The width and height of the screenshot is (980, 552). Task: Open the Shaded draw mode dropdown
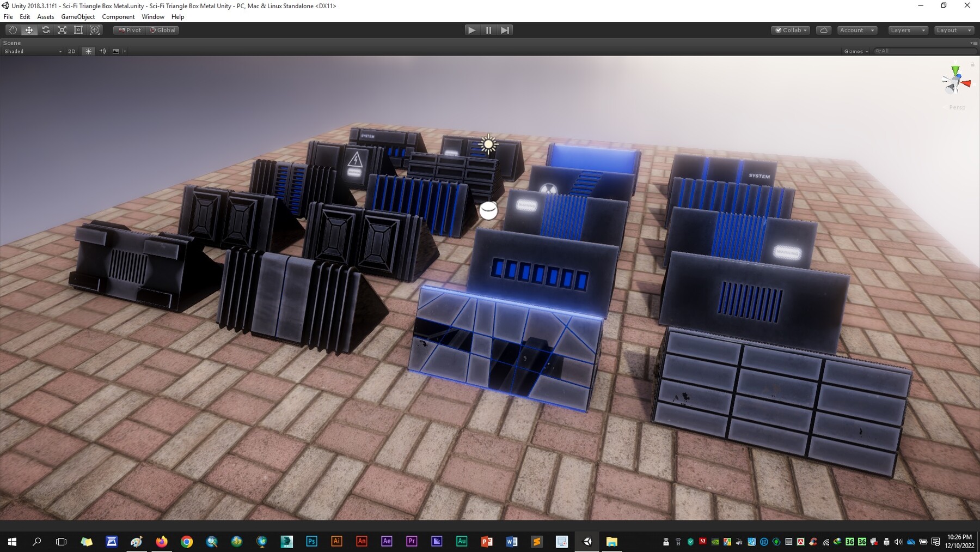tap(32, 51)
